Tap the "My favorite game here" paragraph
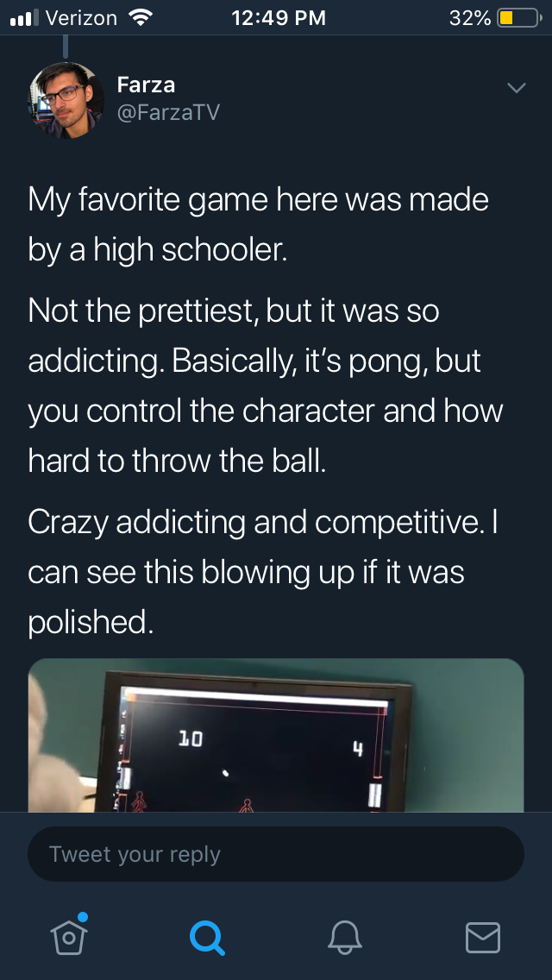 click(259, 224)
